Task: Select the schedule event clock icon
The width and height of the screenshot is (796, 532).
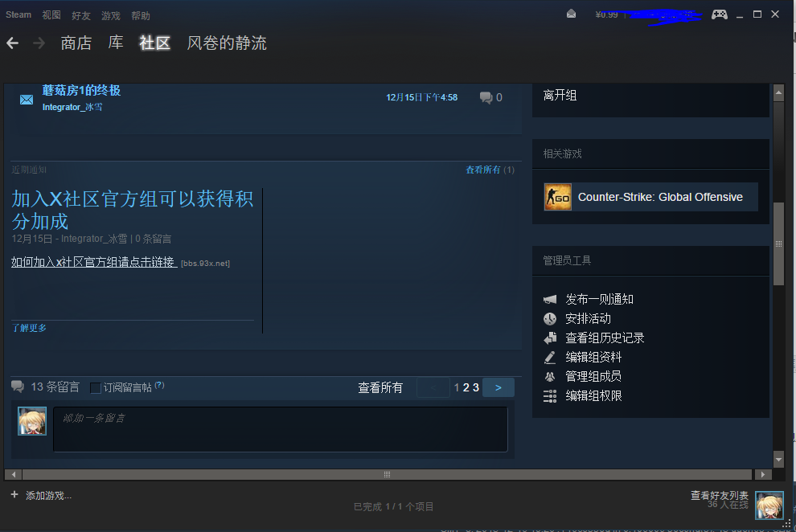Action: click(550, 318)
